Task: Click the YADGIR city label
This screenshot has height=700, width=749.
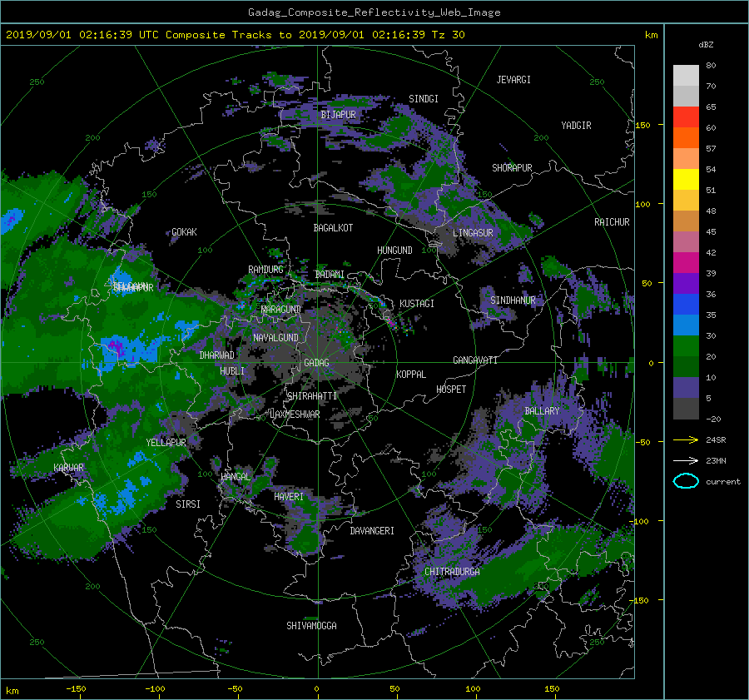Action: 576,126
